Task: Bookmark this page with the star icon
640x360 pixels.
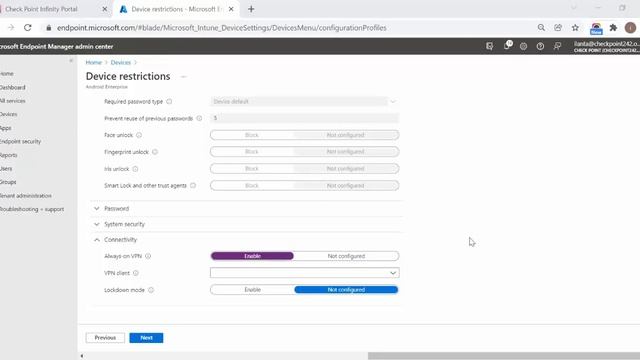Action: [575, 28]
